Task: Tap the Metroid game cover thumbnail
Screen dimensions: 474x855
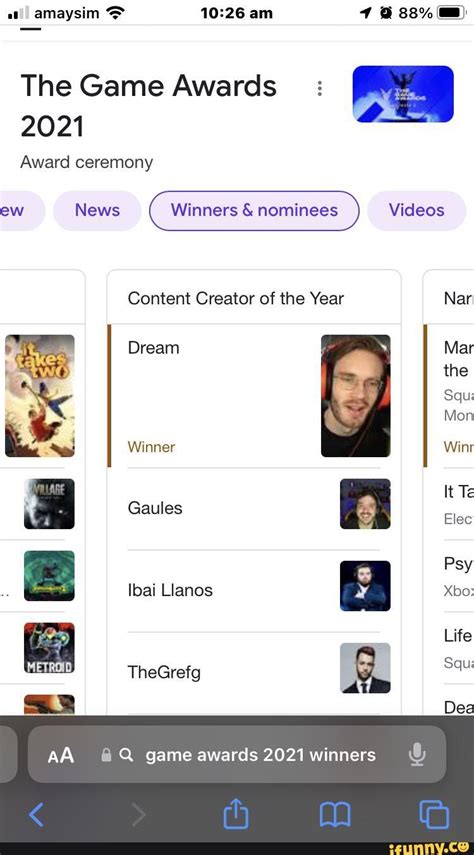Action: click(49, 648)
